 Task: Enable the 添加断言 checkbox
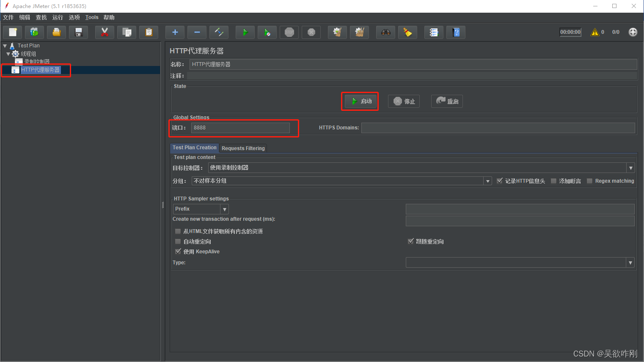pyautogui.click(x=553, y=181)
